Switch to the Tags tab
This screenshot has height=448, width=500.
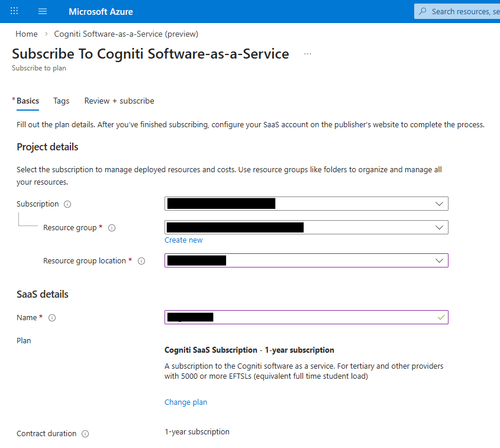tap(61, 101)
